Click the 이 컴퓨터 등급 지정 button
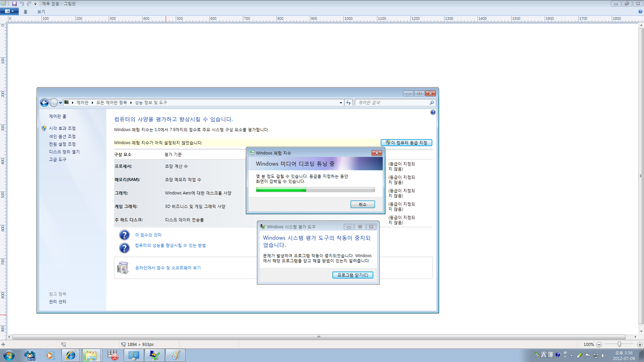Screen dimensions: 644x362 (x=407, y=143)
